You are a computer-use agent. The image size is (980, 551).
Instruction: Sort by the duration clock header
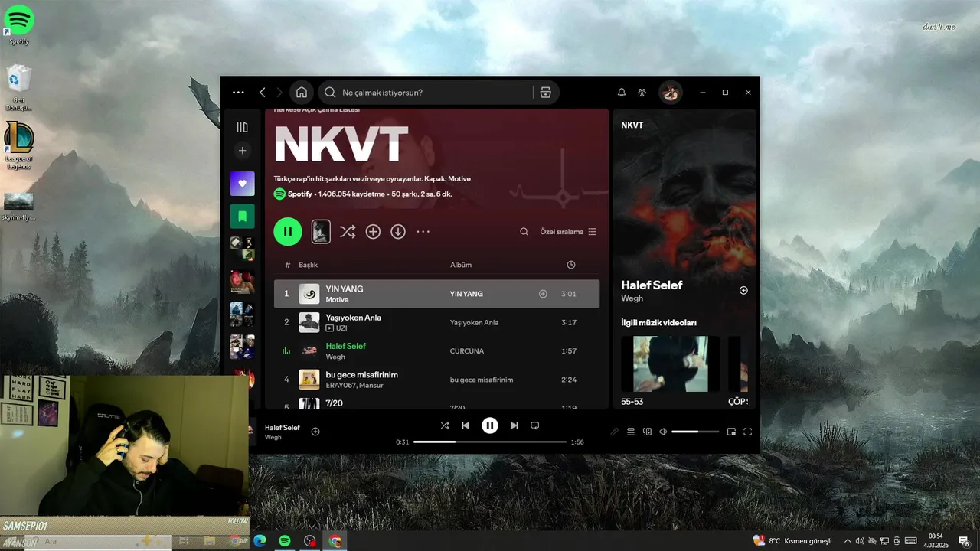point(570,265)
